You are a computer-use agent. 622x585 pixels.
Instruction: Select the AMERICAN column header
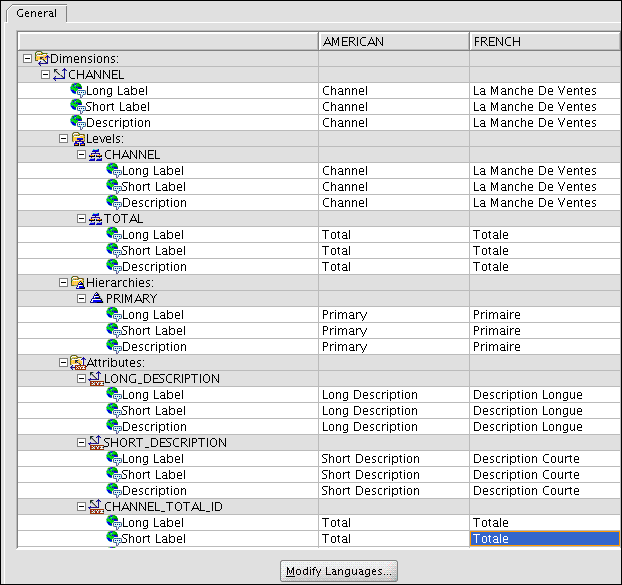point(393,42)
